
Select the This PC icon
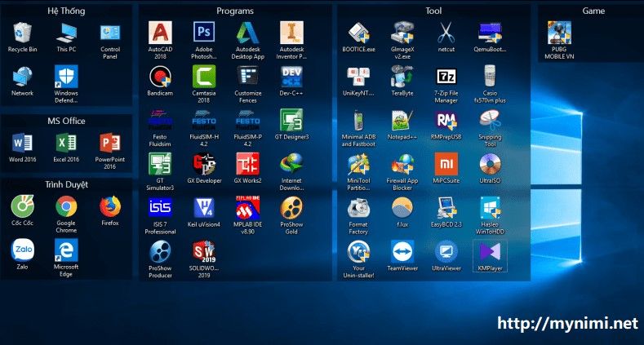click(67, 33)
